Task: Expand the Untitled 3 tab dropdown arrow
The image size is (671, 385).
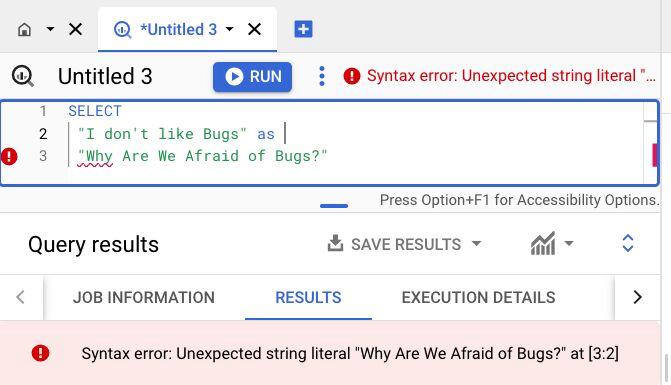Action: [x=229, y=29]
